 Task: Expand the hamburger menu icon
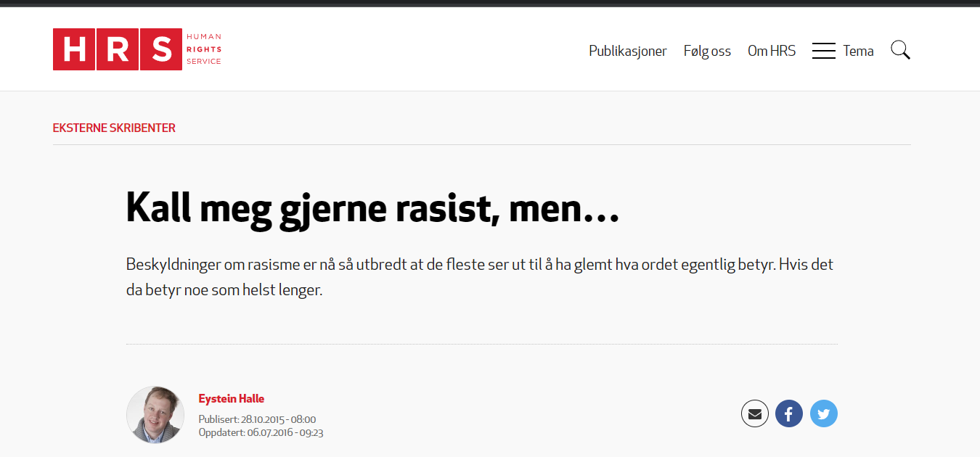824,51
